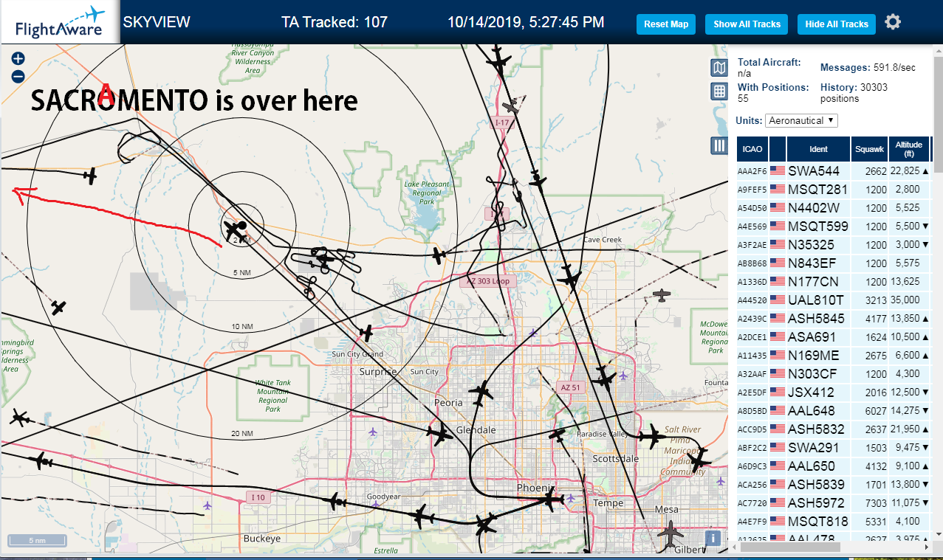Sort by the Altitude (ft) column header

[909, 149]
